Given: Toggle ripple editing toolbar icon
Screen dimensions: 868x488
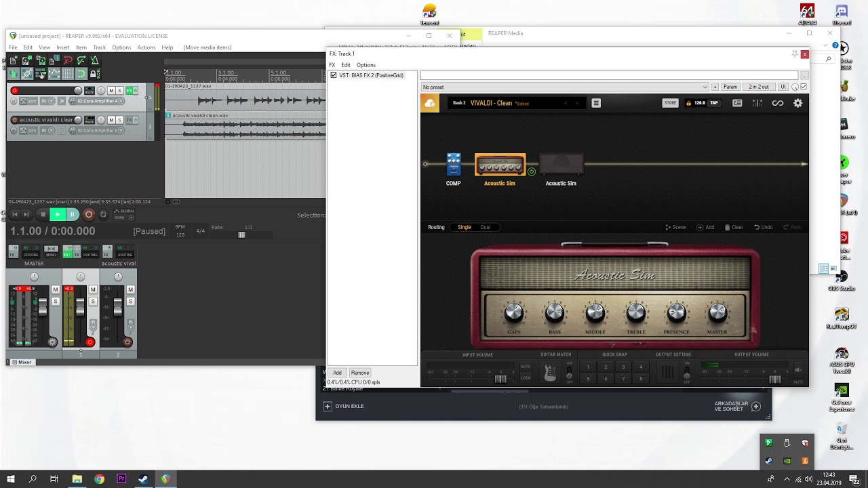Looking at the screenshot, I should pyautogui.click(x=41, y=73).
